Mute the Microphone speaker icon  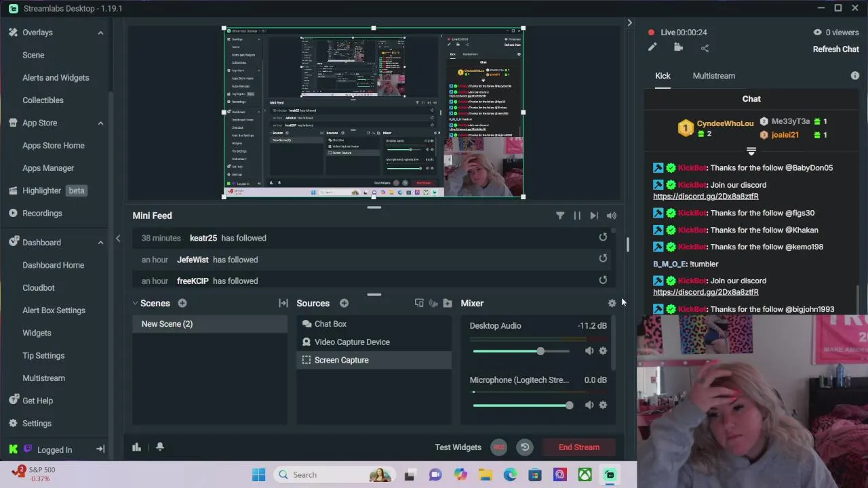click(589, 405)
